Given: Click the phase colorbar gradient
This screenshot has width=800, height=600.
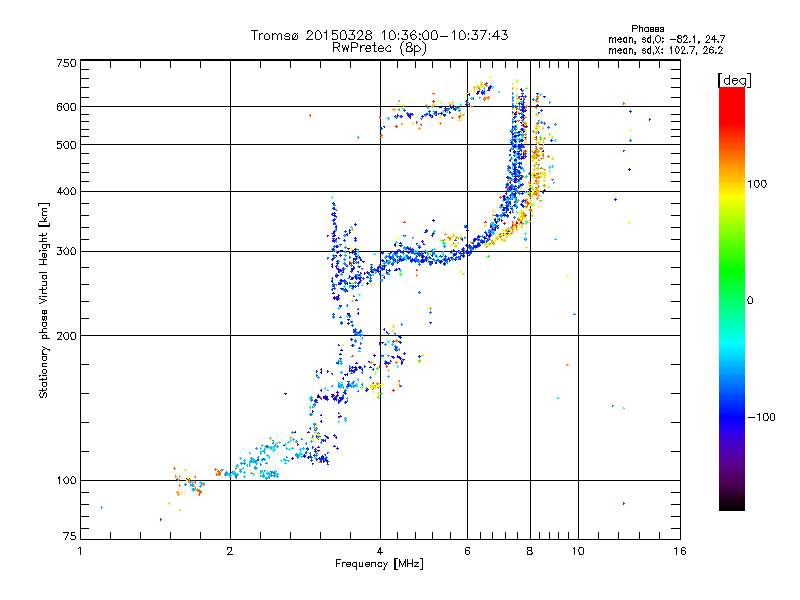Looking at the screenshot, I should point(732,299).
